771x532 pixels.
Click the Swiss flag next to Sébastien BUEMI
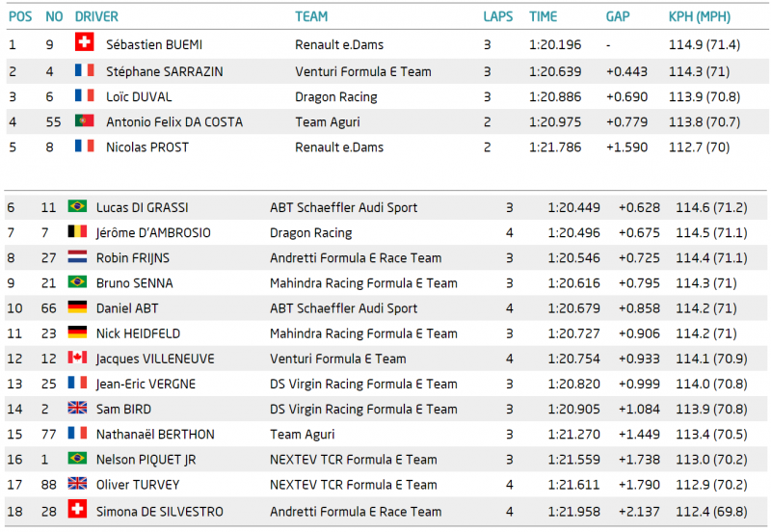click(x=84, y=41)
